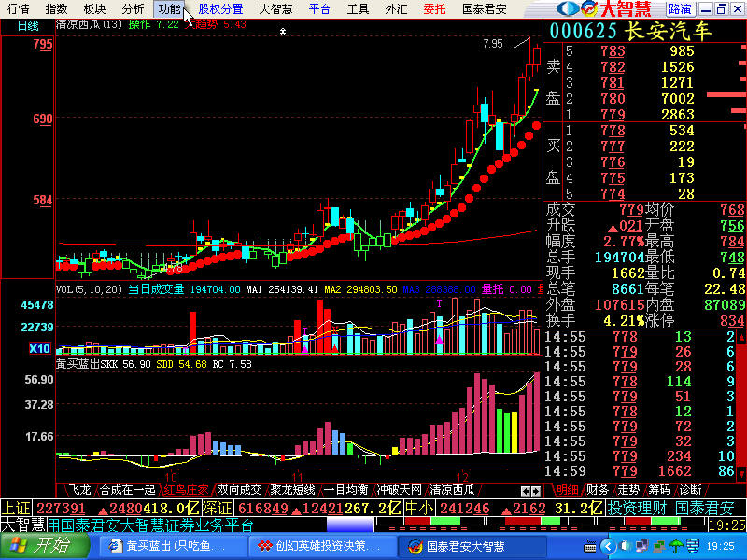The width and height of the screenshot is (747, 560).
Task: Click the trade list scroll up arrow
Action: [741, 337]
